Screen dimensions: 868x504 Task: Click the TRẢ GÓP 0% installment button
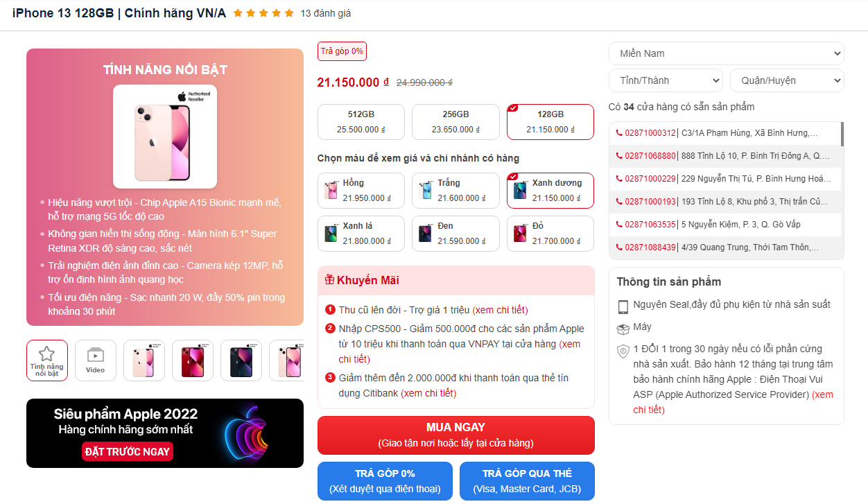[385, 481]
